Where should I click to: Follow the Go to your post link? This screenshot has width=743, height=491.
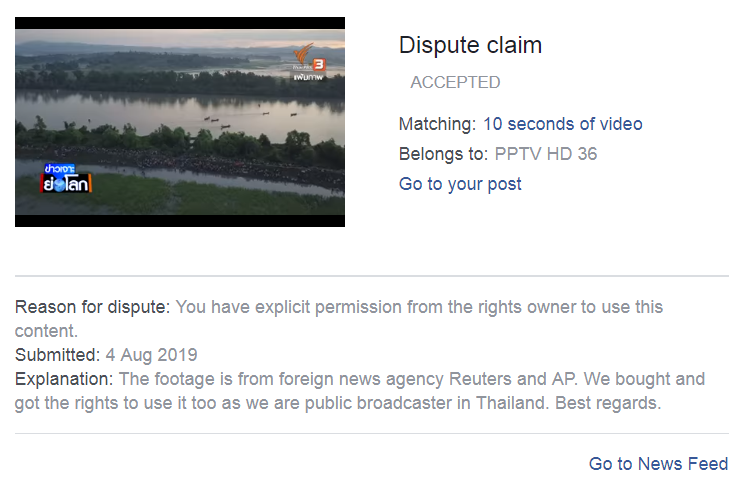tap(460, 184)
